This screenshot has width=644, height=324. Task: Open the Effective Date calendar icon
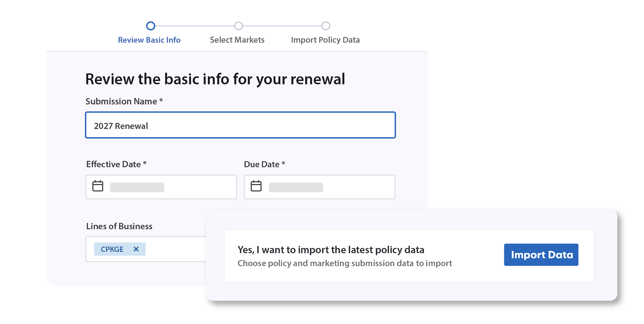pos(98,186)
